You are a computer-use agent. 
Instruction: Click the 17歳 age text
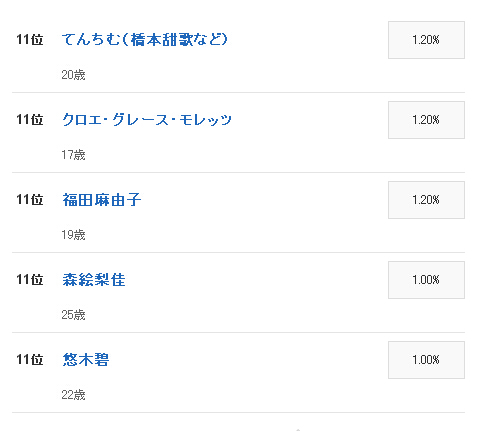[73, 155]
